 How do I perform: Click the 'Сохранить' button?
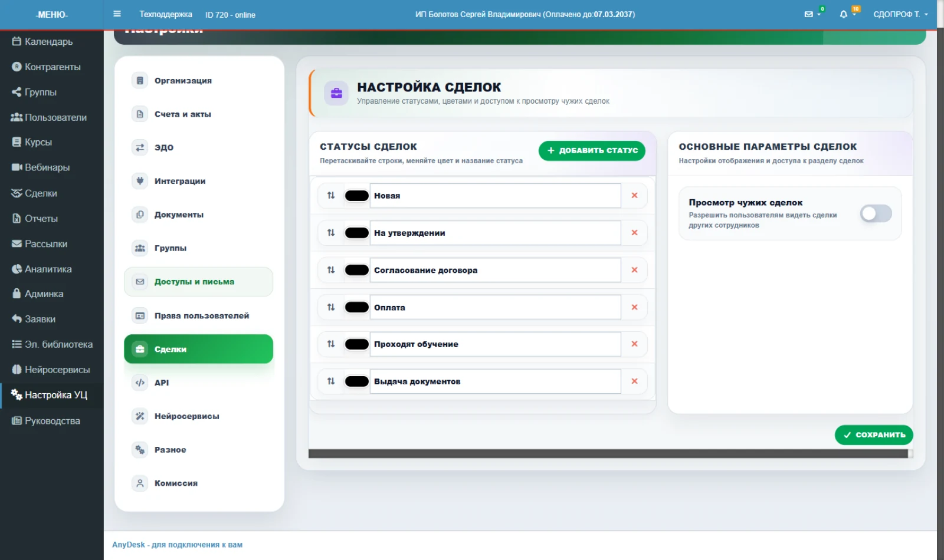(874, 435)
